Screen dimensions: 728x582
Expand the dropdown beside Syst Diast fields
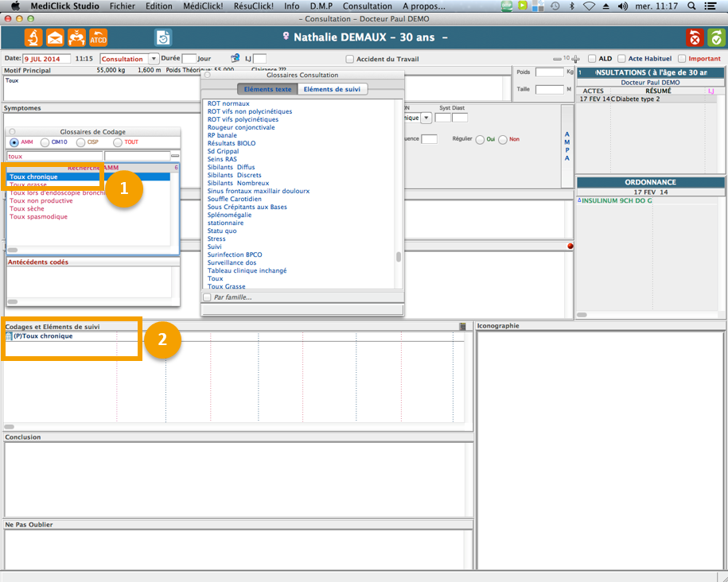click(426, 118)
